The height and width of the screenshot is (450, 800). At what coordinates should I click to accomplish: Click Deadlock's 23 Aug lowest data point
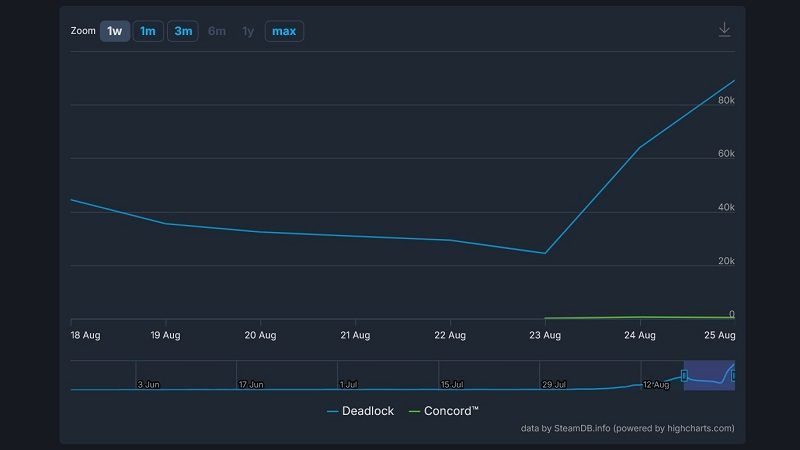tap(545, 253)
